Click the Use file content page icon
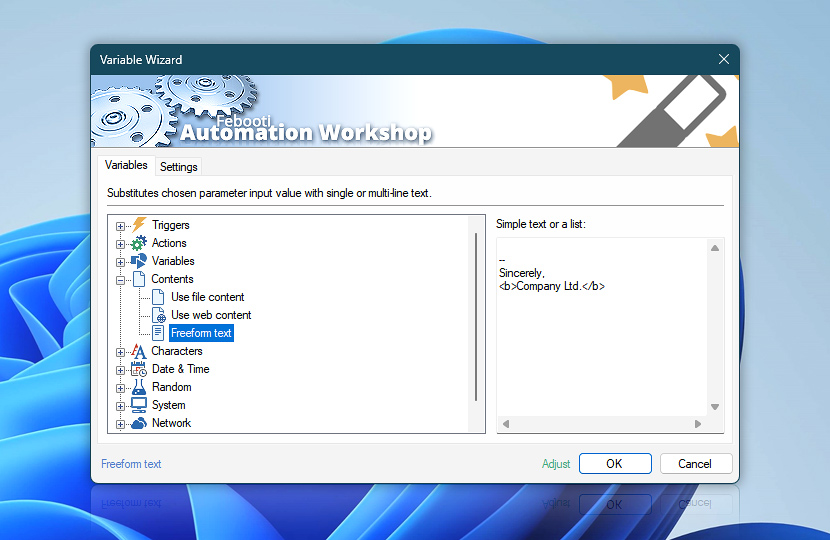 158,297
